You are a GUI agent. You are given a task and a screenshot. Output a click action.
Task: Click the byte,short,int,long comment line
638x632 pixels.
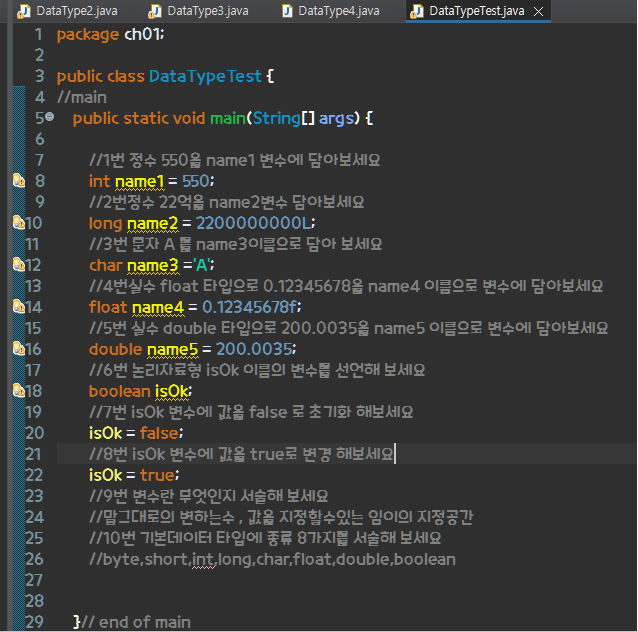pyautogui.click(x=272, y=560)
